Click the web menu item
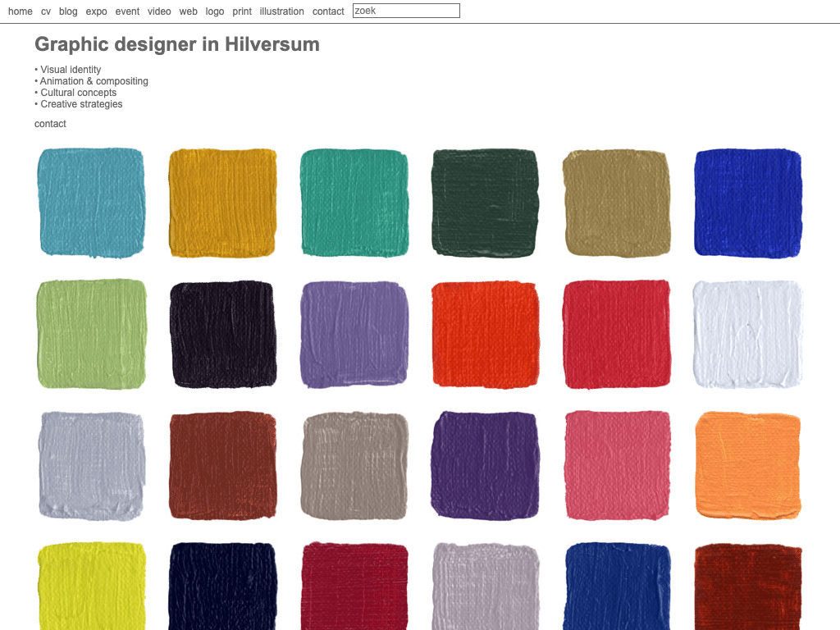 pos(188,11)
